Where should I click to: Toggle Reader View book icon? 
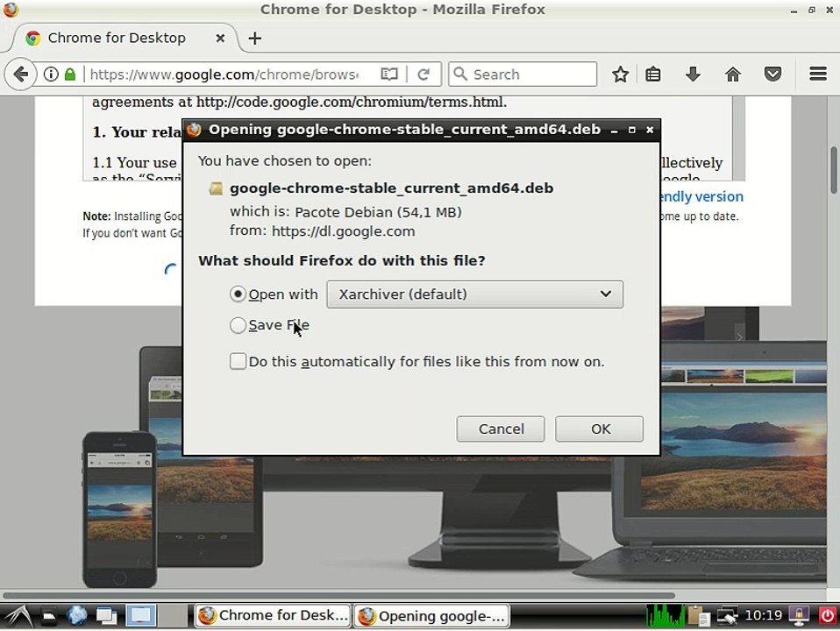pyautogui.click(x=389, y=74)
